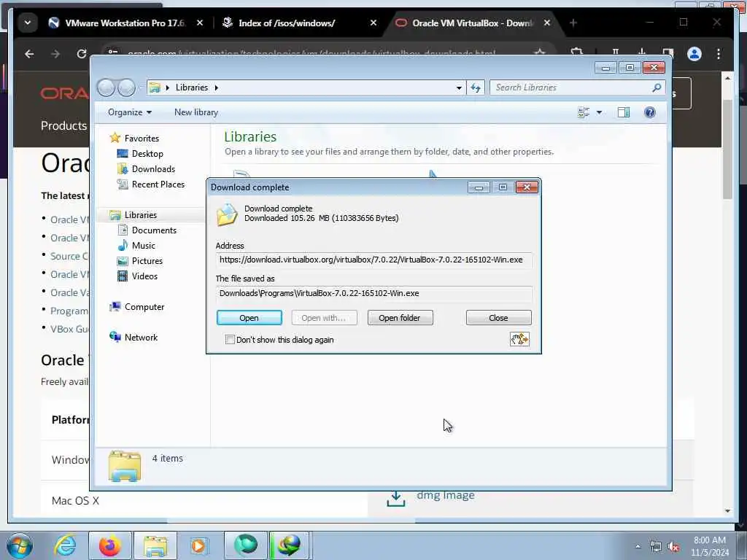
Task: Select Libraries in navigation pane
Action: pyautogui.click(x=141, y=215)
